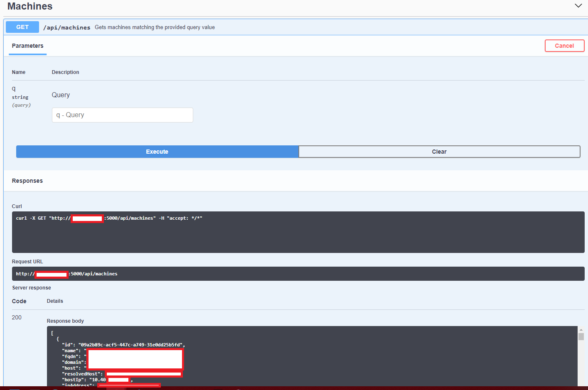This screenshot has width=588, height=390.
Task: Click the q Query input field
Action: [122, 115]
